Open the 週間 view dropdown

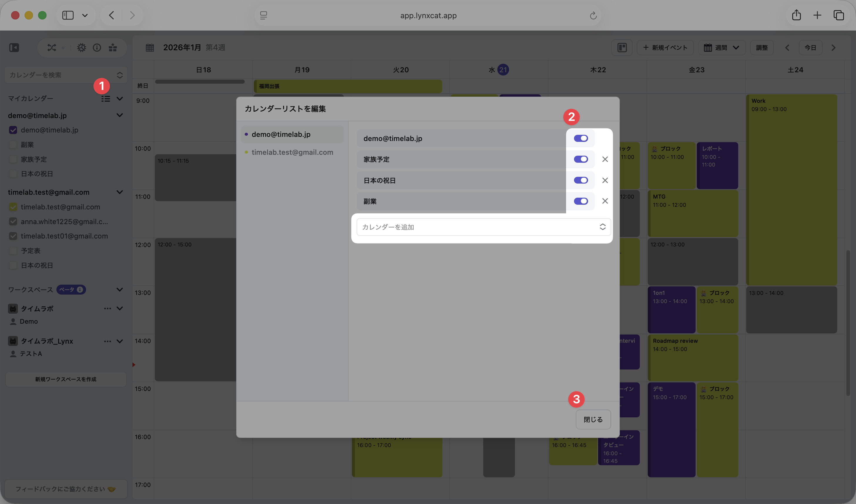tap(721, 48)
